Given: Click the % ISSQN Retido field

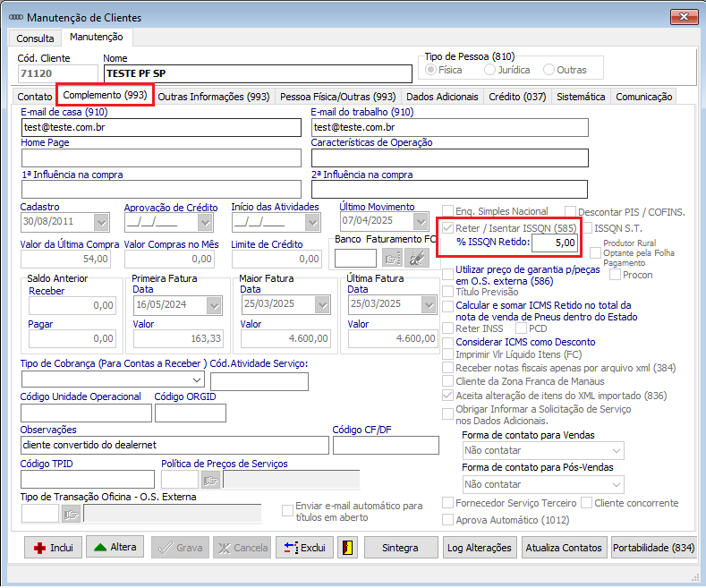Looking at the screenshot, I should tap(554, 243).
